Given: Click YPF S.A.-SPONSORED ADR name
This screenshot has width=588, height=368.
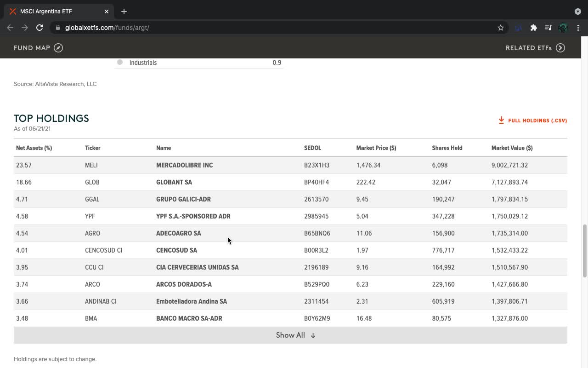Looking at the screenshot, I should 193,216.
